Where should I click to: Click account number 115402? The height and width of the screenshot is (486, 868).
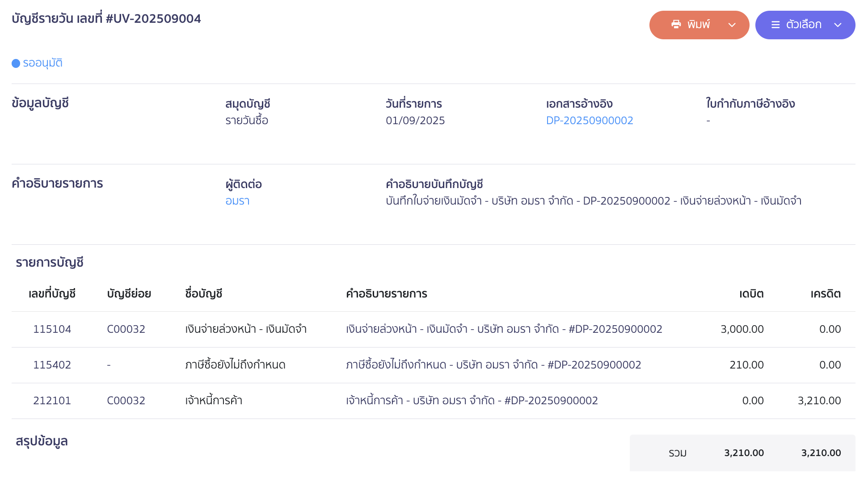(52, 365)
